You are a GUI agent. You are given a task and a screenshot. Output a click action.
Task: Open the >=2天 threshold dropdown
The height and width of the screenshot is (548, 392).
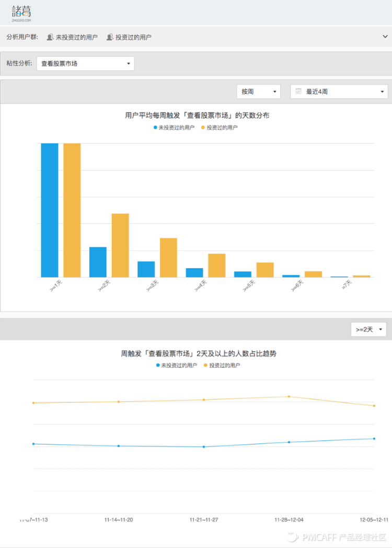pos(368,329)
